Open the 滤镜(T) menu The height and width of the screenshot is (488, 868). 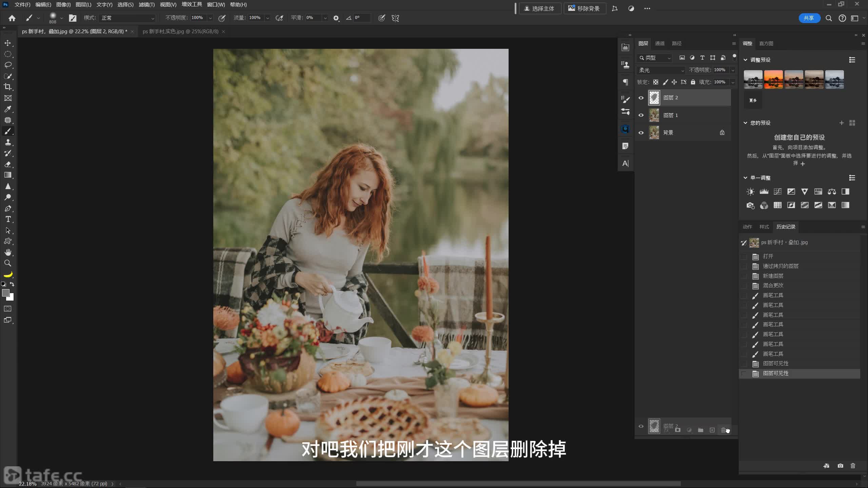(x=146, y=5)
